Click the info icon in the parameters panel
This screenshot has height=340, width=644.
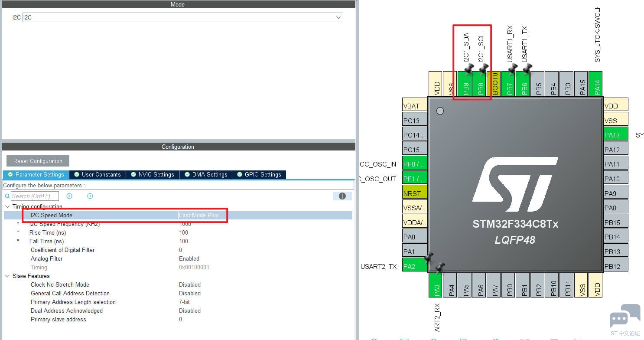click(342, 196)
